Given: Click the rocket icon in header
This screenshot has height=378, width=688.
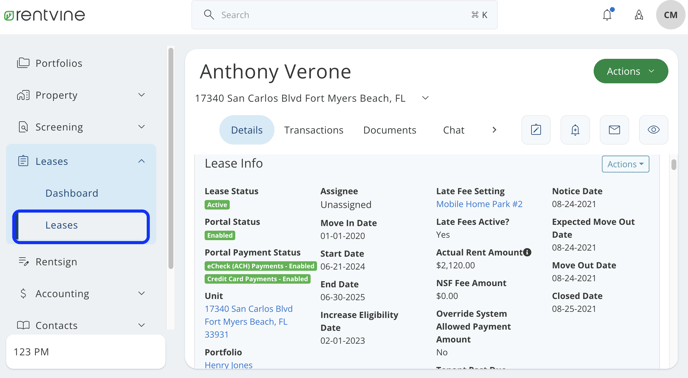Looking at the screenshot, I should (639, 15).
